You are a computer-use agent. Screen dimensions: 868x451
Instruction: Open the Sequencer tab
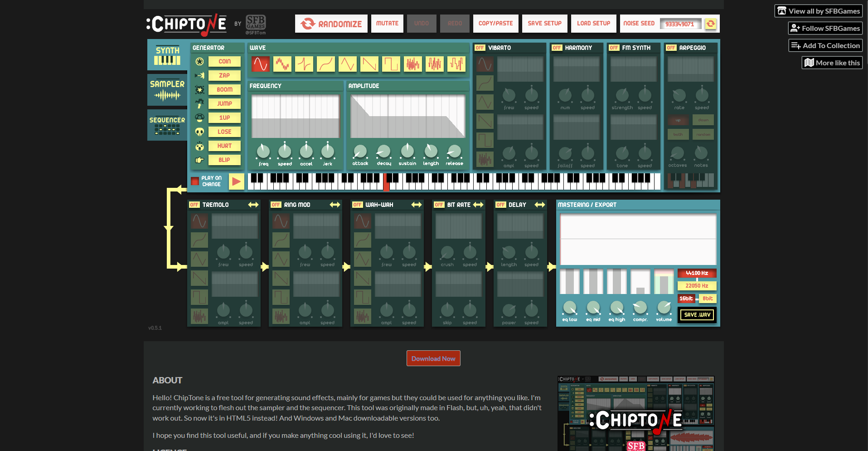coord(167,125)
